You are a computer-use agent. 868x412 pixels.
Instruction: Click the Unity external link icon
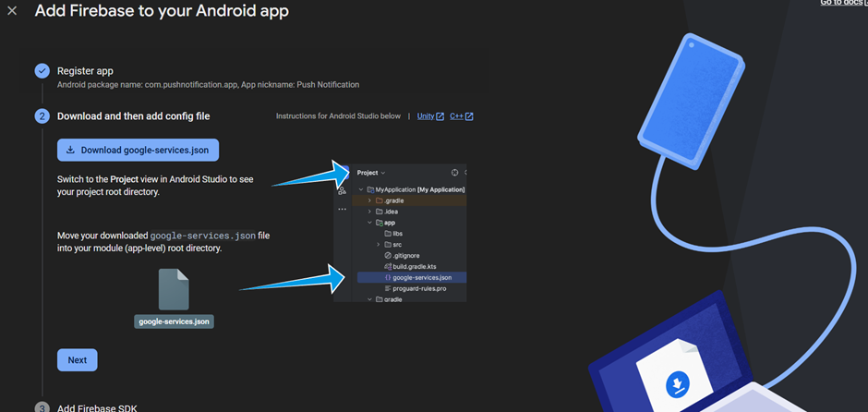click(440, 116)
